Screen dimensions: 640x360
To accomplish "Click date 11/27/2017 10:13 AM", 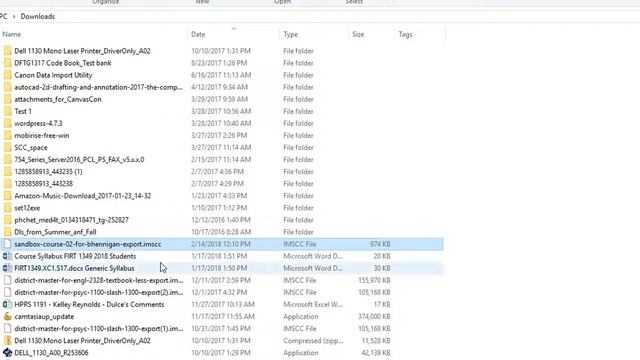I will pos(223,304).
